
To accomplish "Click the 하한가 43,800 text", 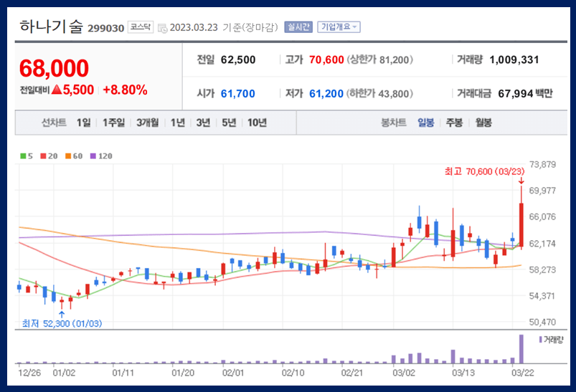I will 379,94.
